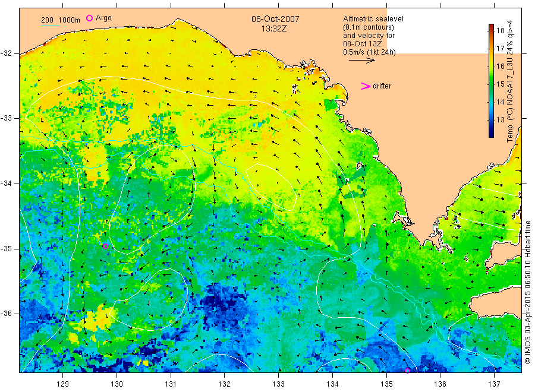
Task: Click the longitude axis label "135"
Action: 386,384
